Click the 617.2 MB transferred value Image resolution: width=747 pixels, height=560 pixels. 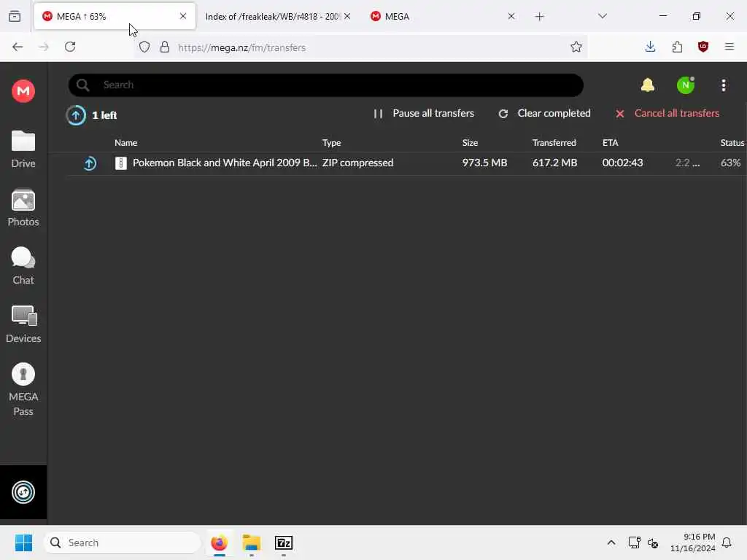click(x=554, y=163)
